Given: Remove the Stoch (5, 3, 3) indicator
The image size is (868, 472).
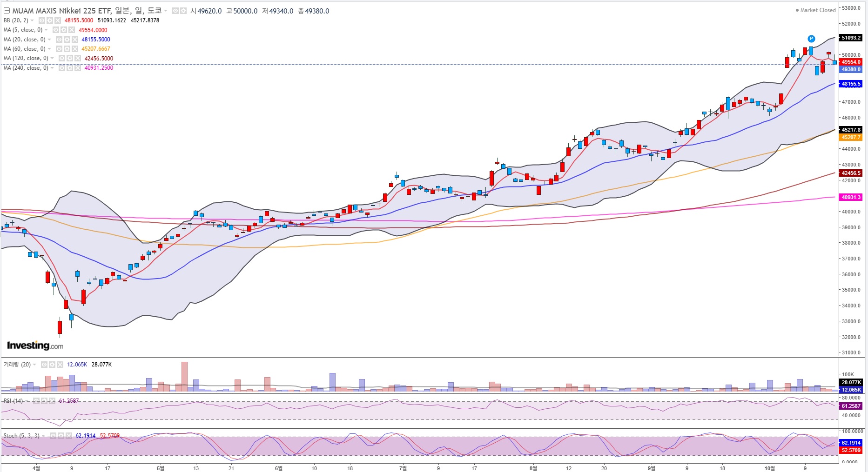Looking at the screenshot, I should click(68, 436).
